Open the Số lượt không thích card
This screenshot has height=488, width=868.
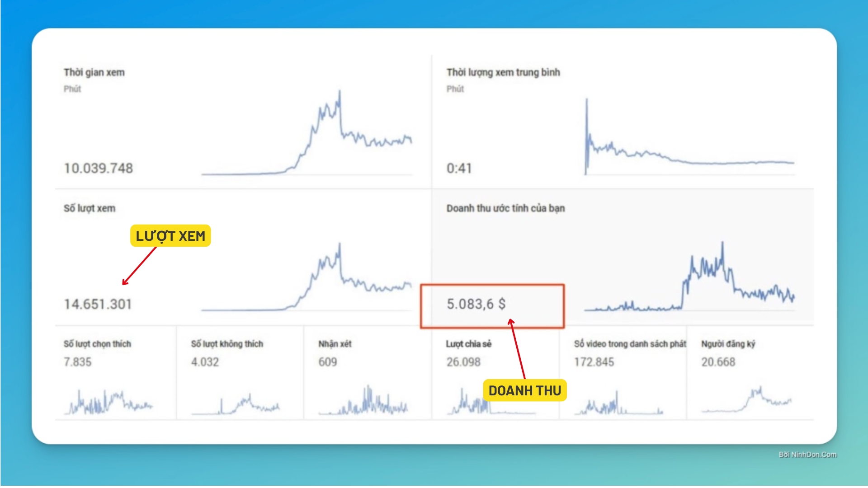[227, 344]
